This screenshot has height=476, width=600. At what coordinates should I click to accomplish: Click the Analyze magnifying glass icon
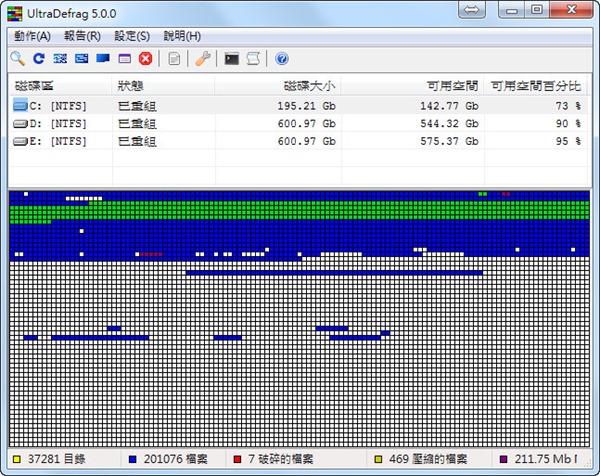17,59
